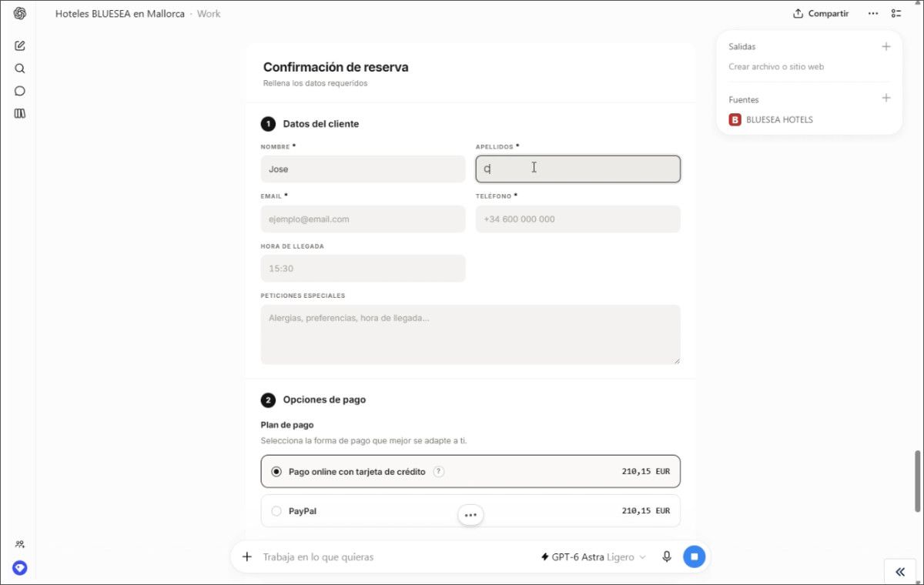Click the help icon beside tarjeta de crédito
Viewport: 924px width, 585px height.
point(439,472)
